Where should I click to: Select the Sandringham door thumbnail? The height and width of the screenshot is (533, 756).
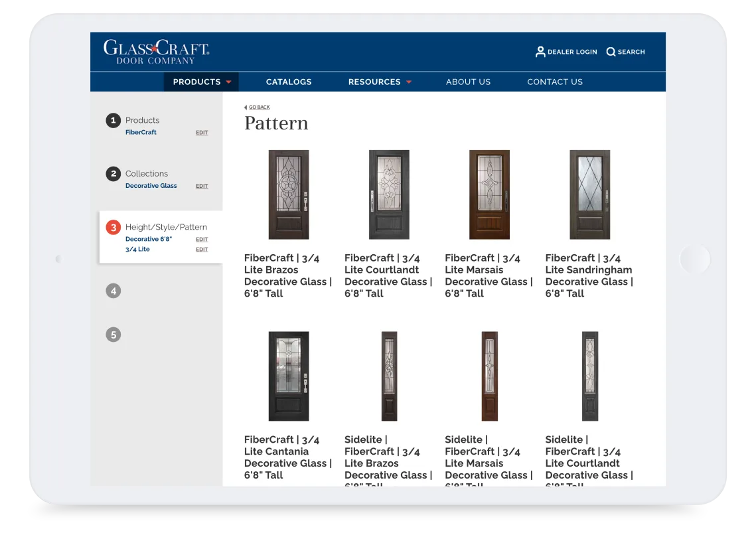click(x=589, y=194)
